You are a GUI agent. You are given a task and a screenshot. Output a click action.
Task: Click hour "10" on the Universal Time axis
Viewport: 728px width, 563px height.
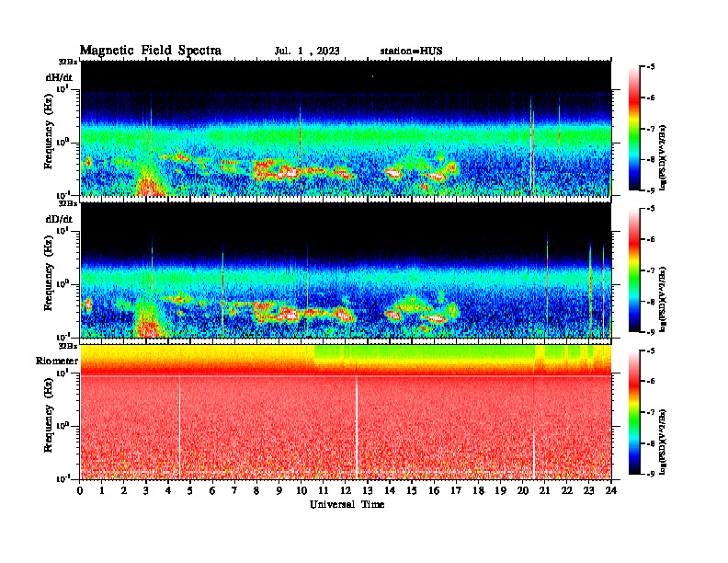click(301, 490)
